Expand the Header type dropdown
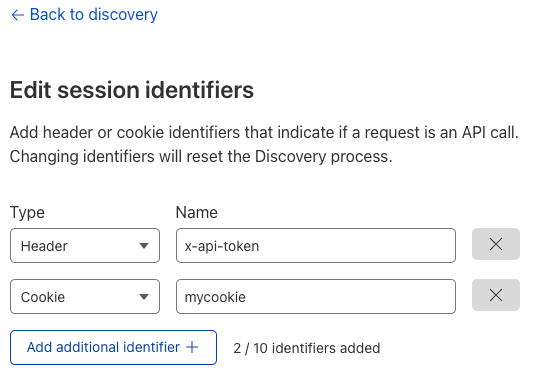This screenshot has height=389, width=560. (85, 246)
